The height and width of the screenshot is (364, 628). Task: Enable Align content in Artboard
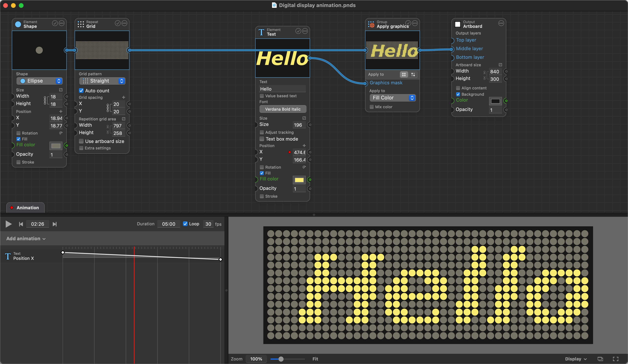tap(458, 88)
